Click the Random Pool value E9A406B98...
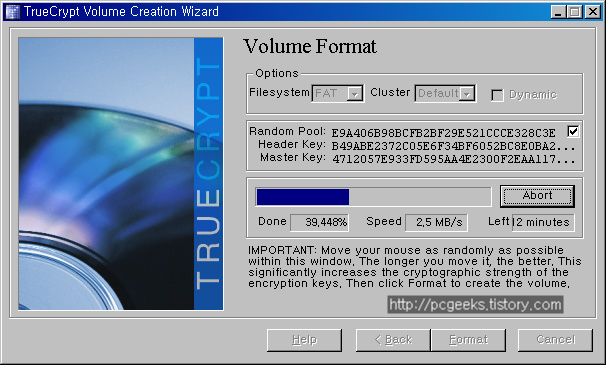Screen dimensions: 606x365 click(x=443, y=133)
